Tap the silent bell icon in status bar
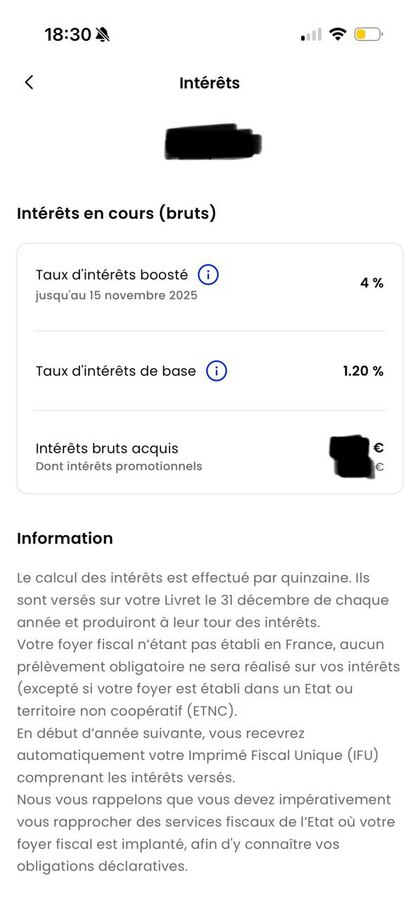 [x=103, y=35]
